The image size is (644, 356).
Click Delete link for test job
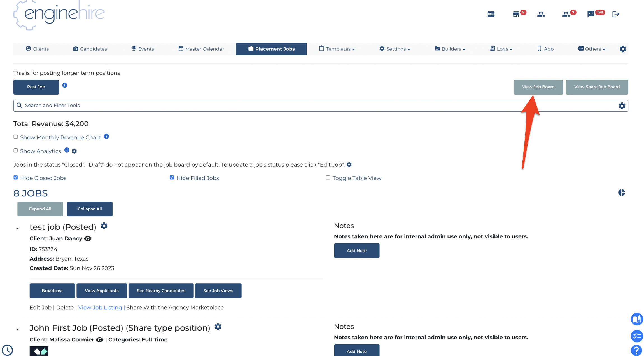65,308
